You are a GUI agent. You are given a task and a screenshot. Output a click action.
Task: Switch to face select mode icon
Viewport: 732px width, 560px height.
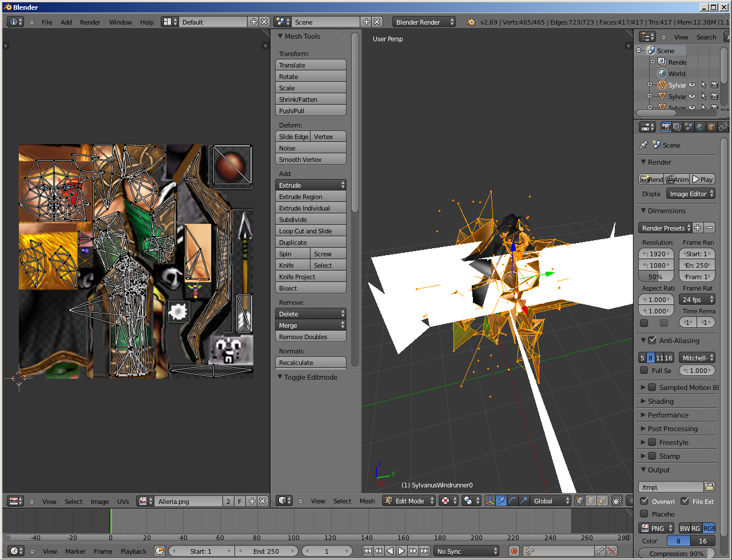602,501
